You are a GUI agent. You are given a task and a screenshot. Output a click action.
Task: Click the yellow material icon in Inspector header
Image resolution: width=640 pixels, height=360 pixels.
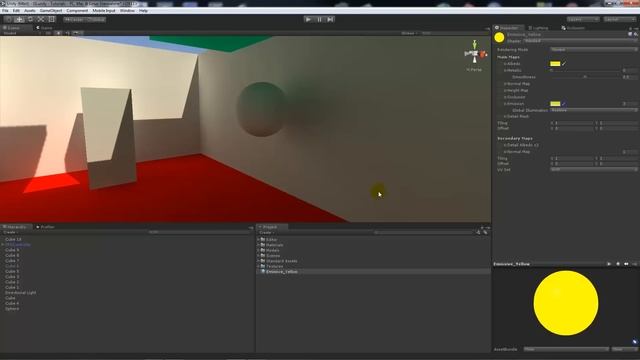[x=499, y=38]
